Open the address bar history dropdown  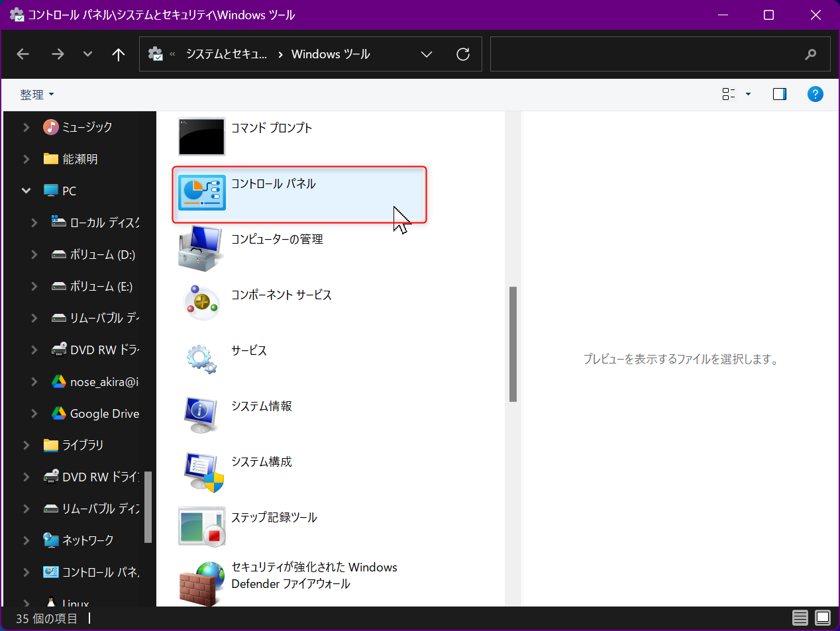[427, 54]
